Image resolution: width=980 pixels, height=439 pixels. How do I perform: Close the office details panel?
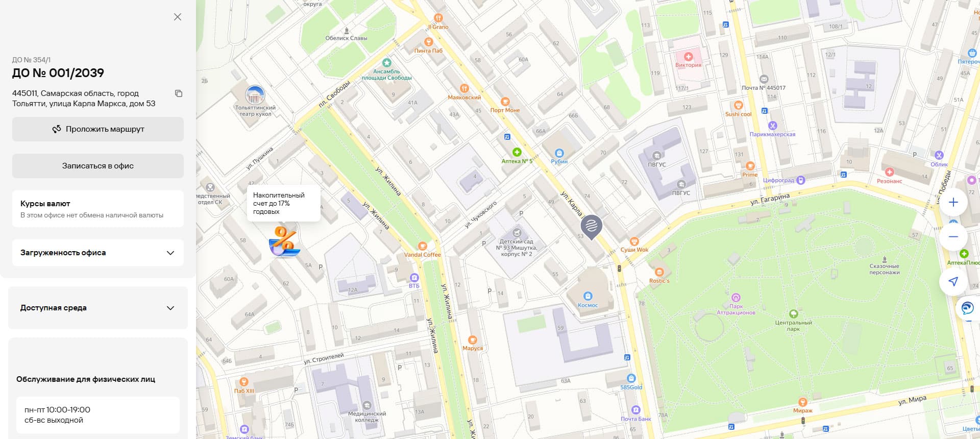tap(178, 17)
